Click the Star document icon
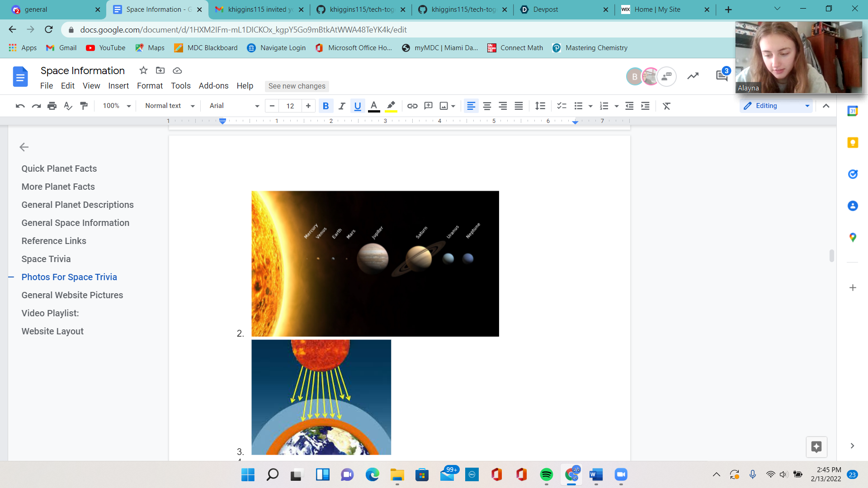This screenshot has width=868, height=488. pos(143,70)
